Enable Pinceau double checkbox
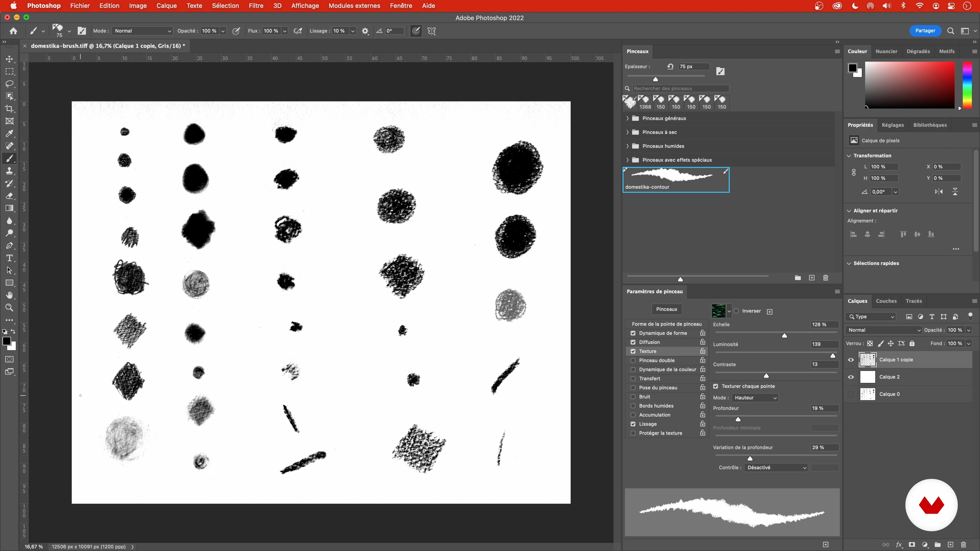980x551 pixels. [x=633, y=360]
